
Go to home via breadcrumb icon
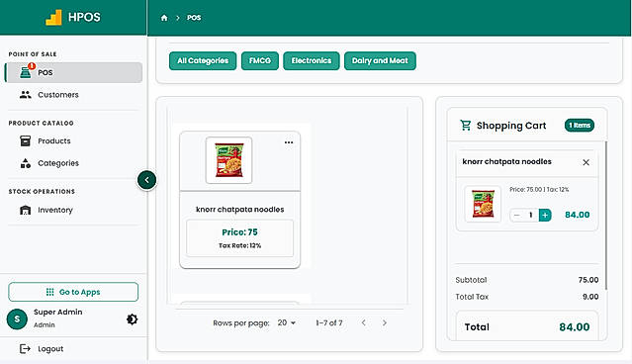164,18
